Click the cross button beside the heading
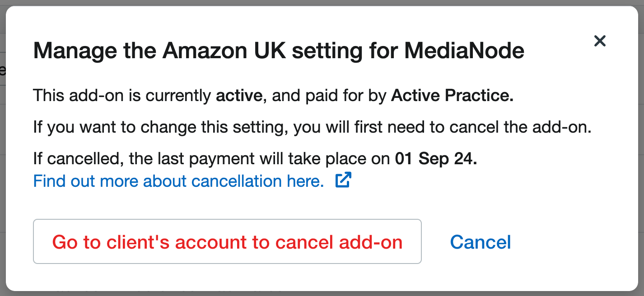644x296 pixels. (600, 41)
